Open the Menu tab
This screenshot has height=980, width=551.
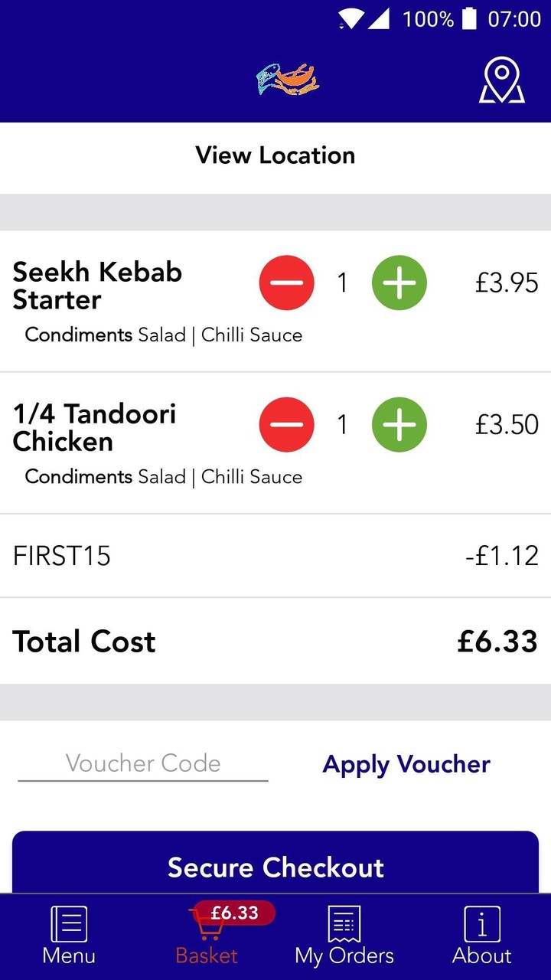point(69,936)
